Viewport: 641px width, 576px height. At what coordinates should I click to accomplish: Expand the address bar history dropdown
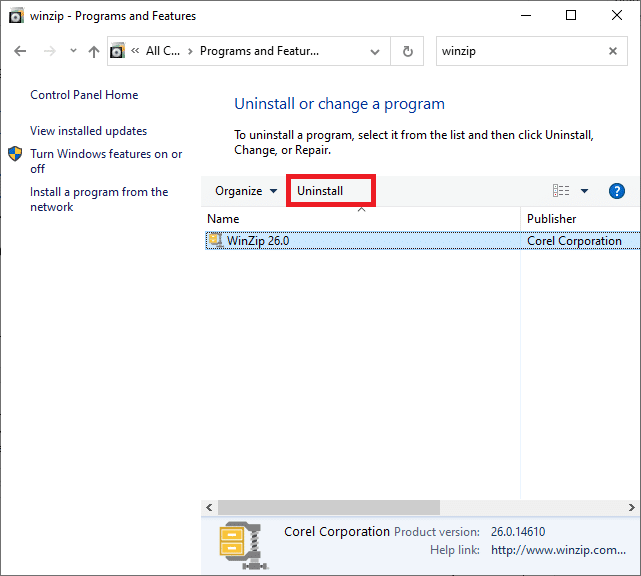tap(375, 52)
